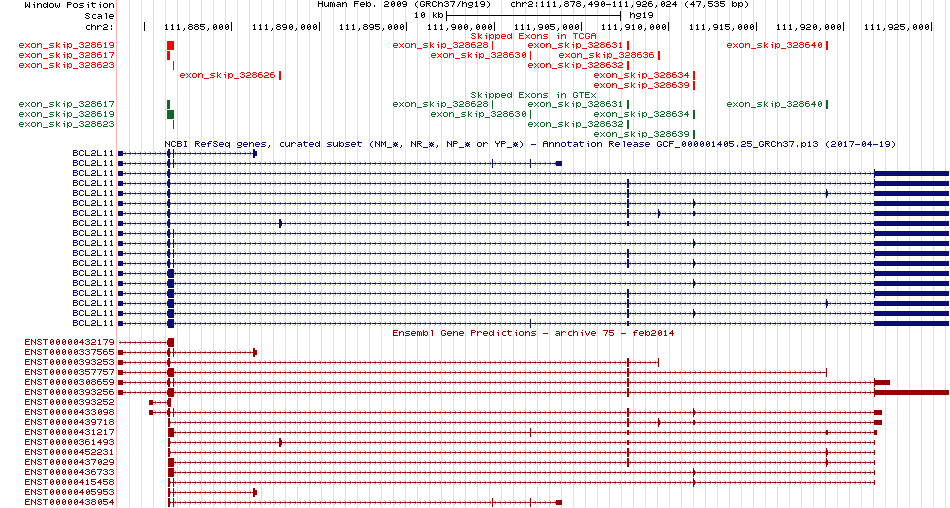Click red exon_skip_328626 item in TCGA track

(230, 75)
